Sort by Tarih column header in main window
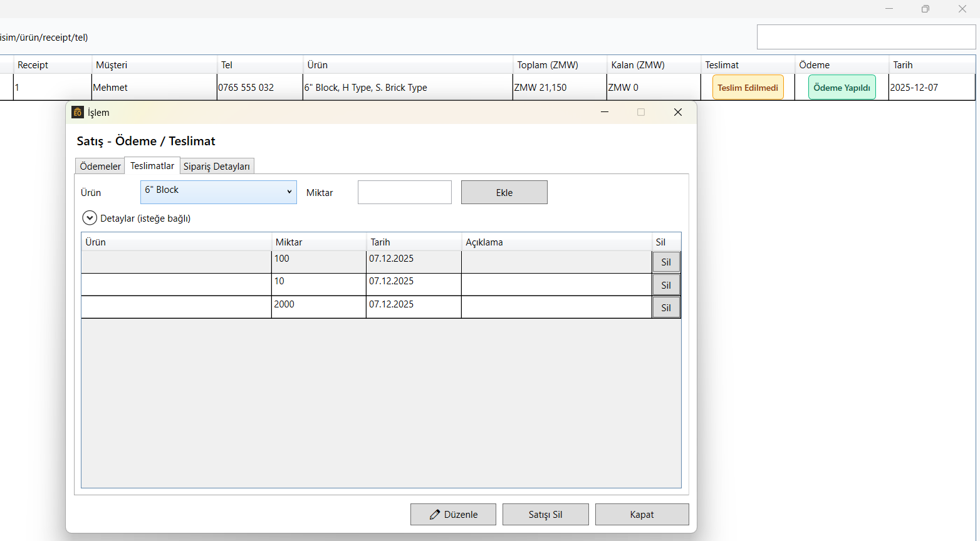Image resolution: width=980 pixels, height=541 pixels. click(932, 64)
